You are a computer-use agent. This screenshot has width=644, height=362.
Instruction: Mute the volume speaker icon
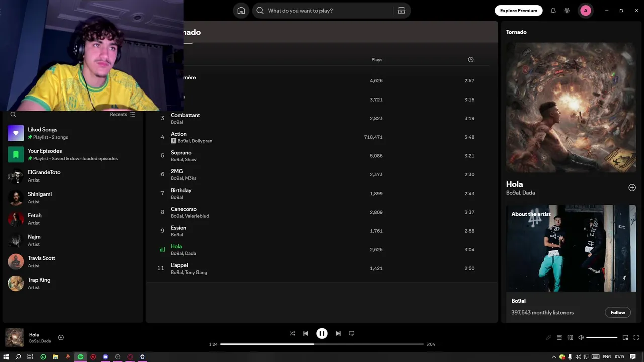pyautogui.click(x=581, y=337)
